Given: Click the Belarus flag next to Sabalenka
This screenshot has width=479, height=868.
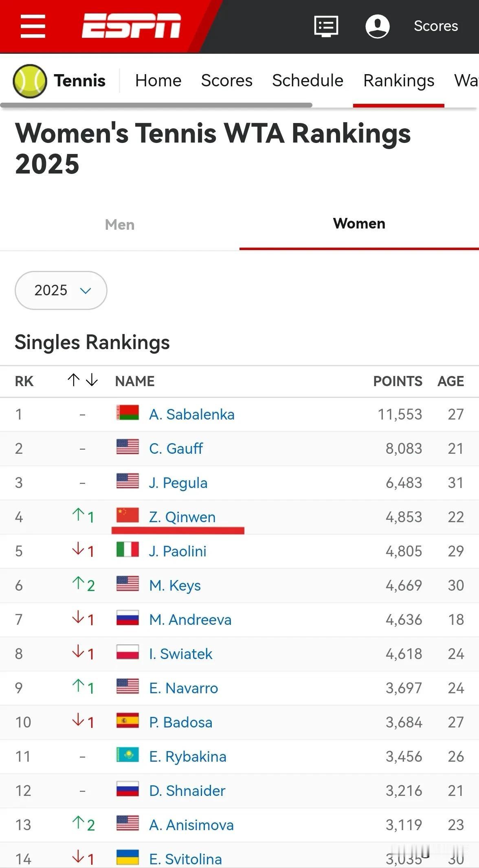Looking at the screenshot, I should (127, 413).
